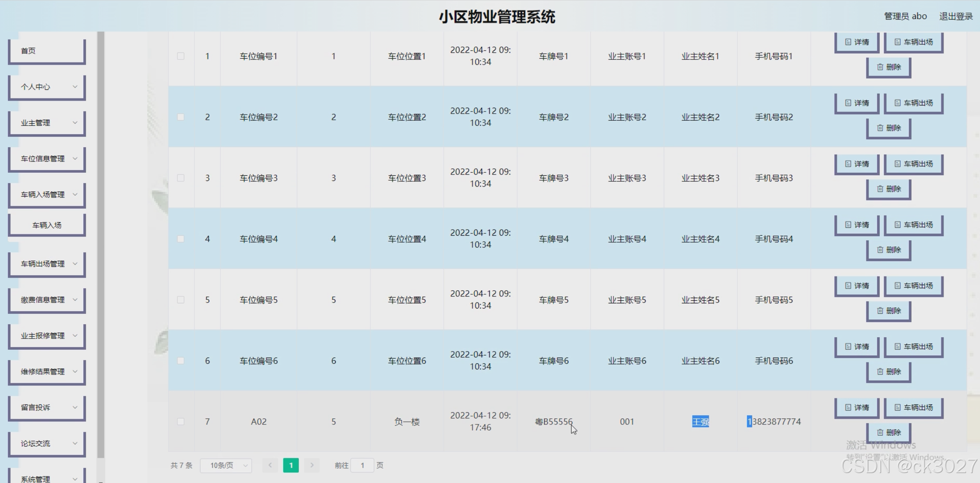This screenshot has height=483, width=980.
Task: Click the delete trash icon in row 4
Action: tap(880, 250)
